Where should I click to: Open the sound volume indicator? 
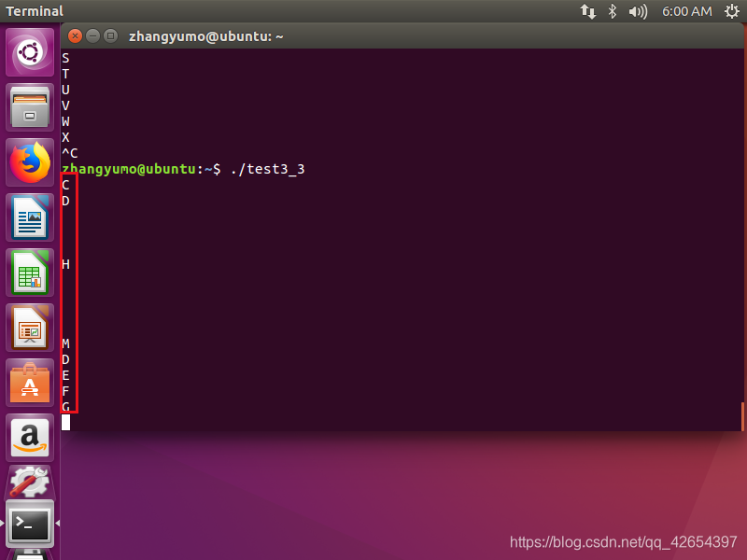(638, 11)
